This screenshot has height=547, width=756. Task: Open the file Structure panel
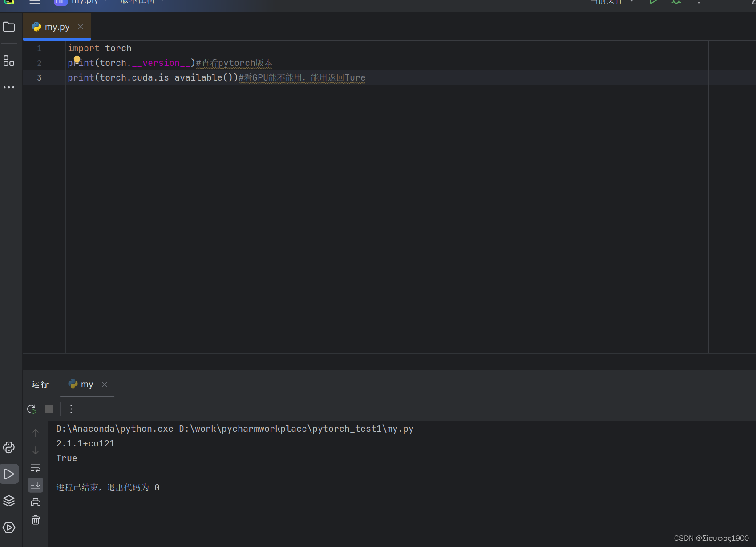tap(9, 61)
